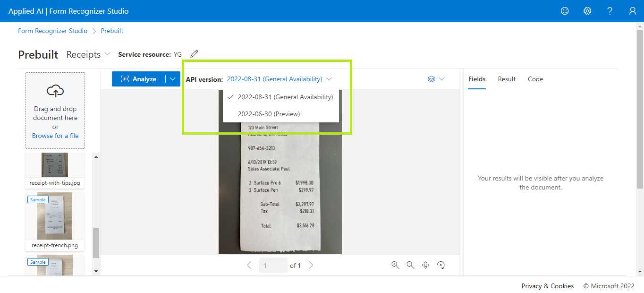Switch to the Result tab
This screenshot has height=293, width=644.
[507, 79]
